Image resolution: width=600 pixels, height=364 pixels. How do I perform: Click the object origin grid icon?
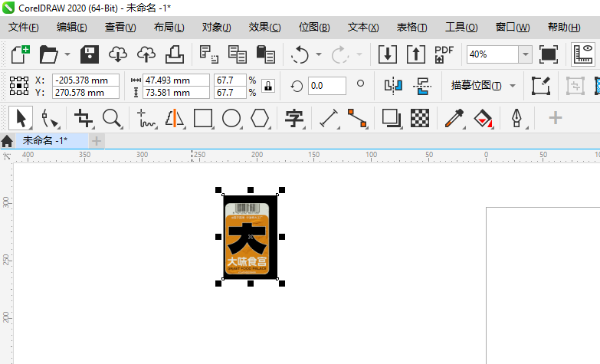(18, 86)
